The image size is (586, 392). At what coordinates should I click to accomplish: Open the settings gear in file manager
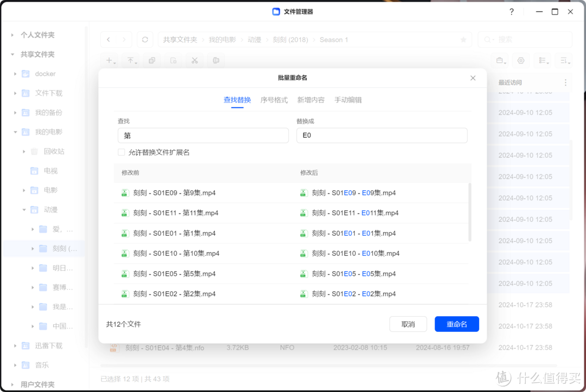click(521, 60)
